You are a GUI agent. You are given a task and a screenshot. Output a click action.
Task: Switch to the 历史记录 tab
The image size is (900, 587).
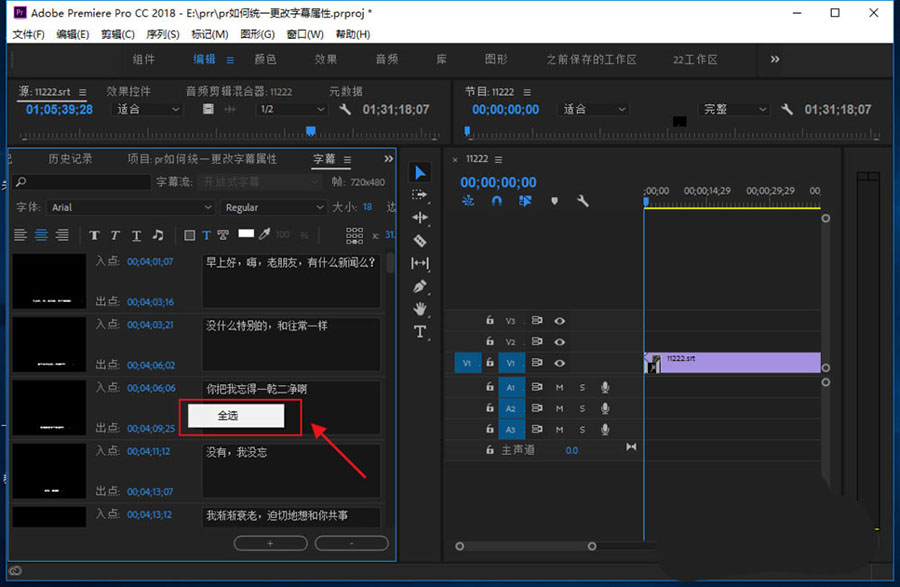tap(71, 159)
